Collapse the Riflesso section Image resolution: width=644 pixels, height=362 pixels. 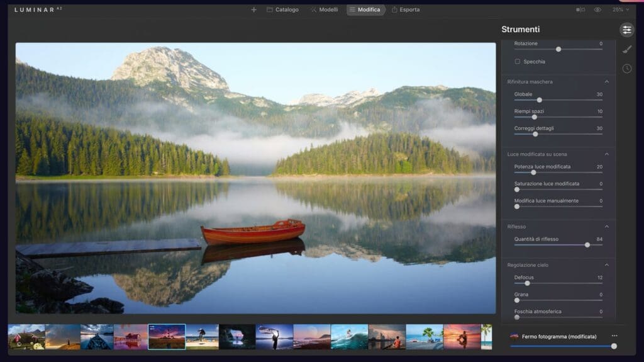point(607,226)
